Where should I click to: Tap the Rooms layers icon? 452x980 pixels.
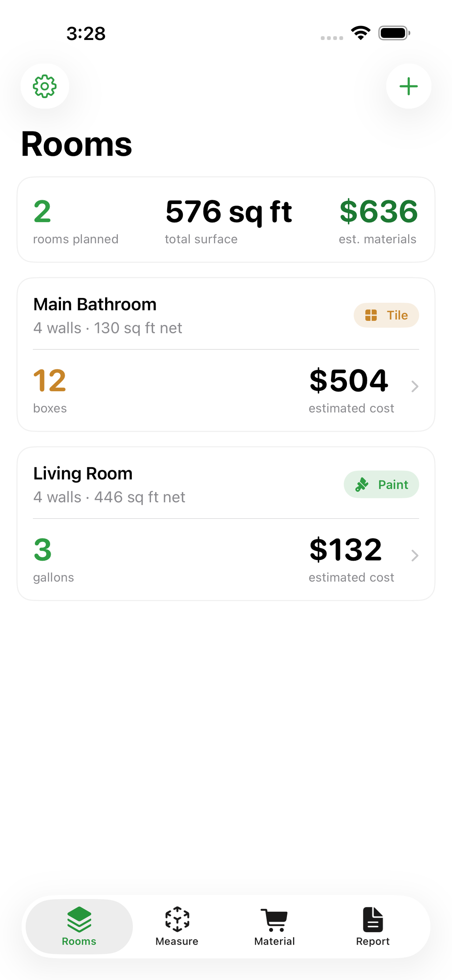tap(79, 919)
